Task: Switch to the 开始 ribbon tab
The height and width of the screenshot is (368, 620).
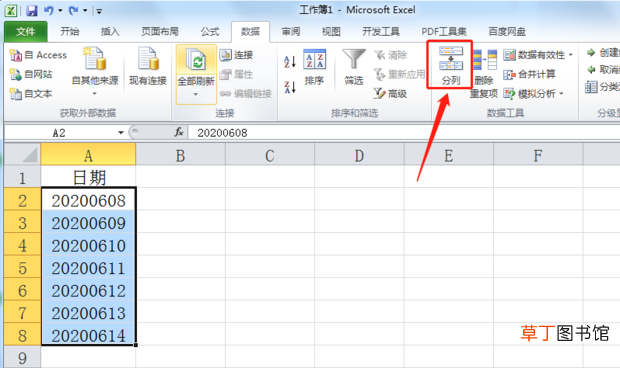Action: tap(70, 32)
